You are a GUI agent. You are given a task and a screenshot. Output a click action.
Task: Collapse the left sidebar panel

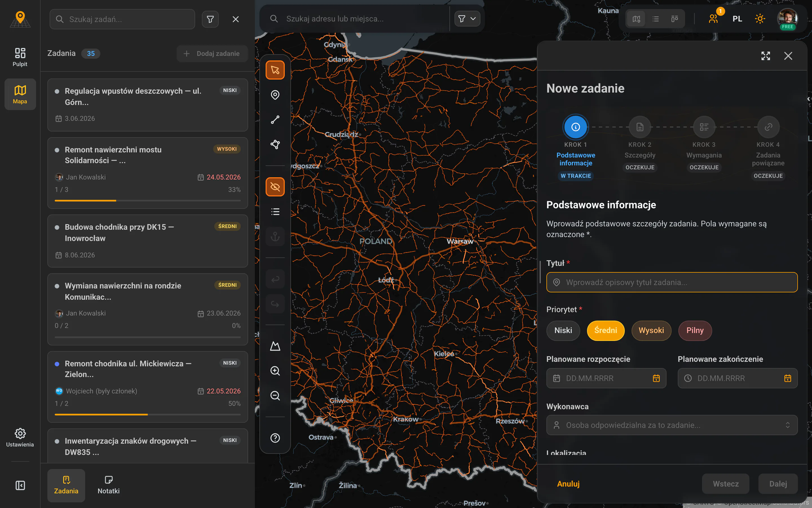pyautogui.click(x=20, y=485)
